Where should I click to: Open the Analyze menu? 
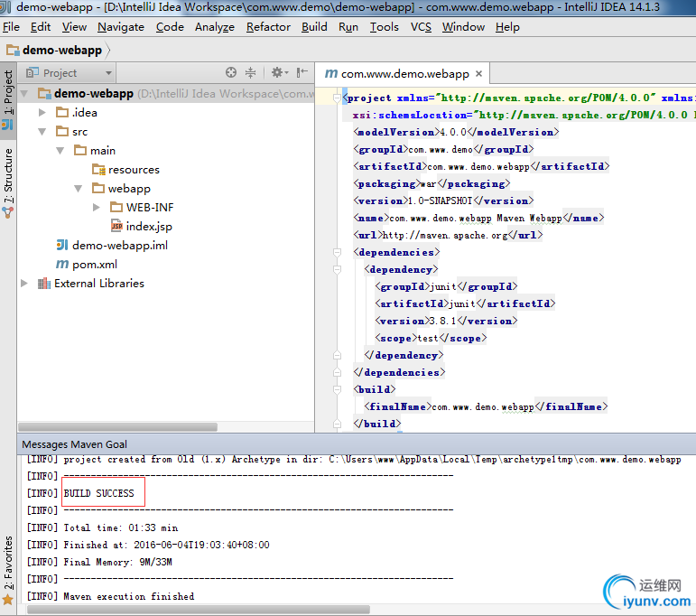tap(214, 27)
